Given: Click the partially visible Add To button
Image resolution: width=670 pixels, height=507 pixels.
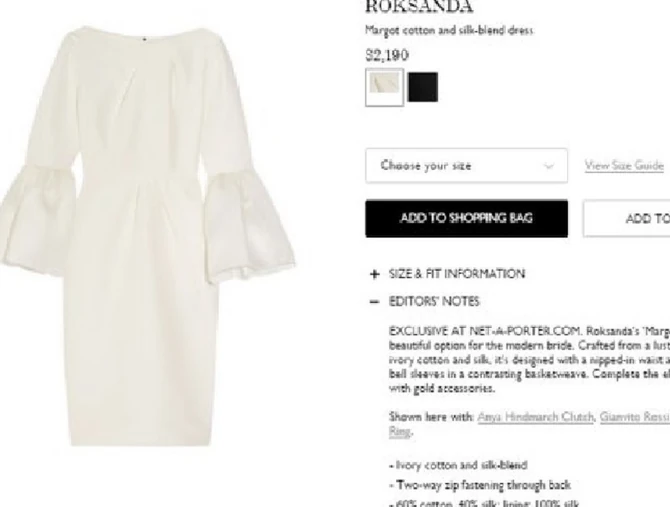Looking at the screenshot, I should [626, 218].
